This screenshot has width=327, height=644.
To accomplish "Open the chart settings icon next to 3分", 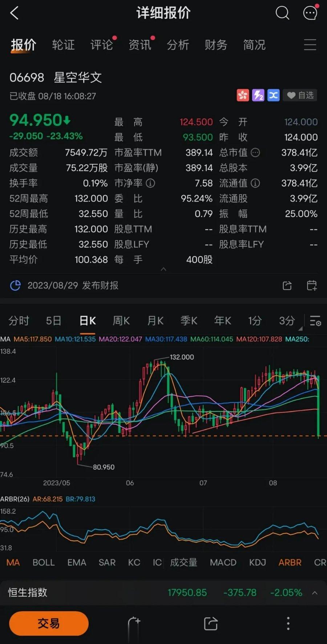I will tap(315, 321).
